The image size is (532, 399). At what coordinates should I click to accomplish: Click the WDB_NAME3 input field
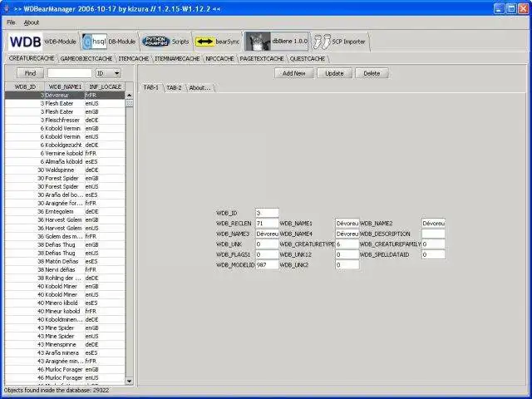click(x=267, y=234)
